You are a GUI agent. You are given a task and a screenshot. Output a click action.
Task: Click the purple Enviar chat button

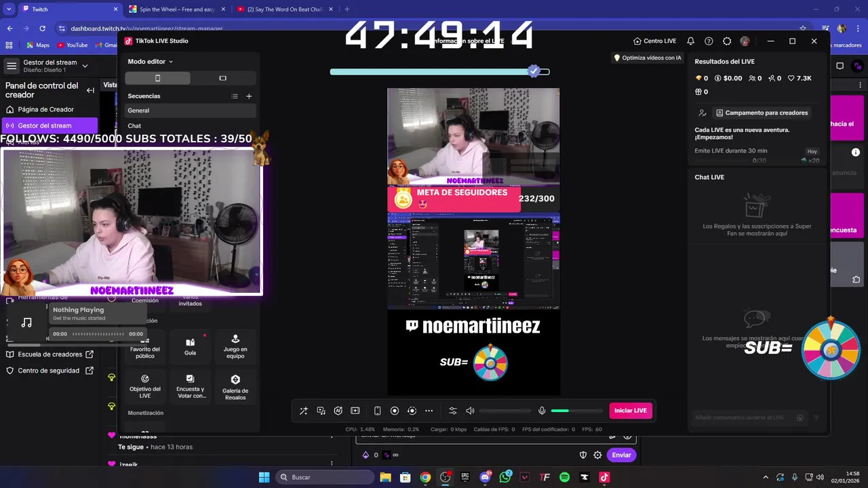(621, 455)
